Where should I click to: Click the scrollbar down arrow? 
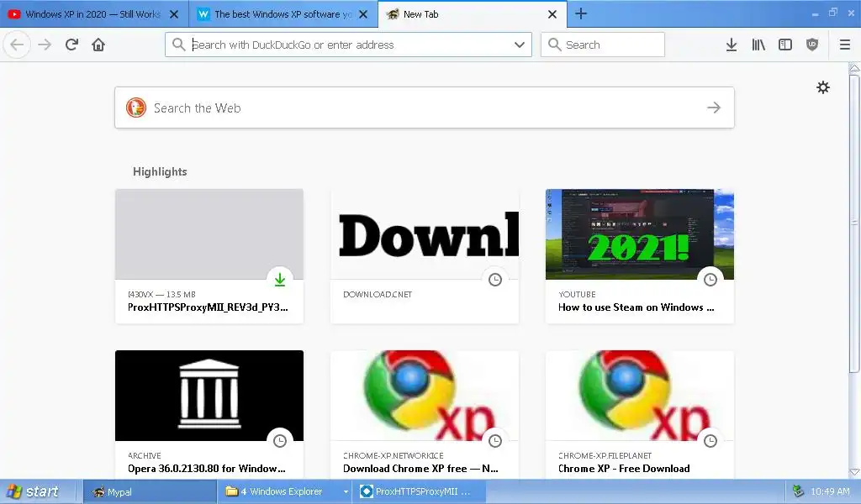point(854,471)
